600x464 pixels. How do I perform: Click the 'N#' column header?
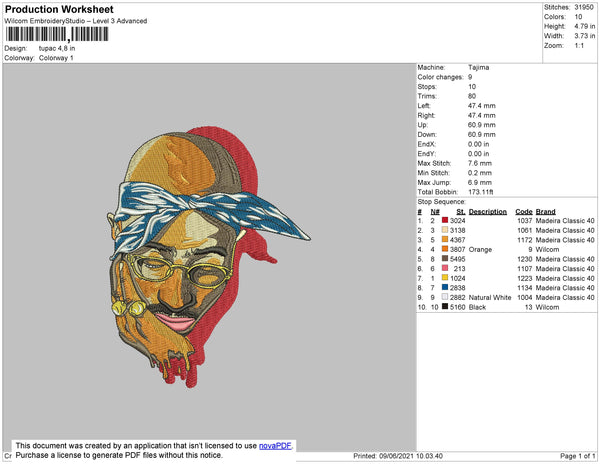pyautogui.click(x=435, y=212)
